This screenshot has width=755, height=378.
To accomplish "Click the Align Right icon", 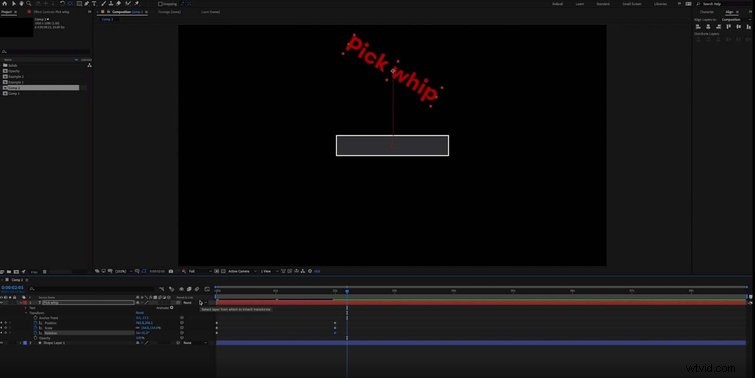I will tap(718, 27).
